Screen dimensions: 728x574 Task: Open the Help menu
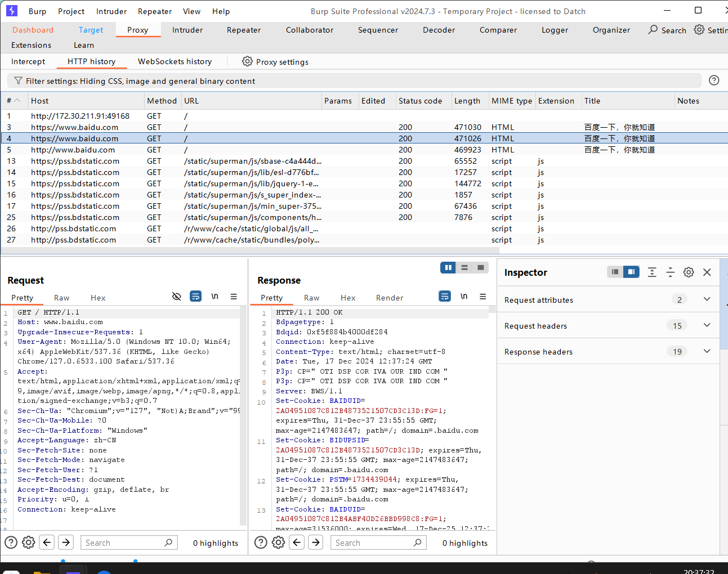coord(221,11)
